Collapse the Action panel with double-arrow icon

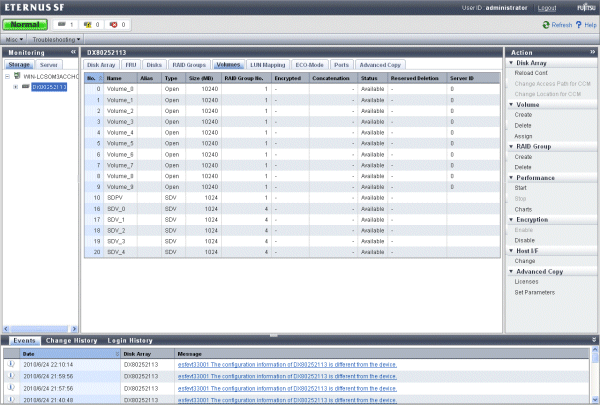[592, 51]
